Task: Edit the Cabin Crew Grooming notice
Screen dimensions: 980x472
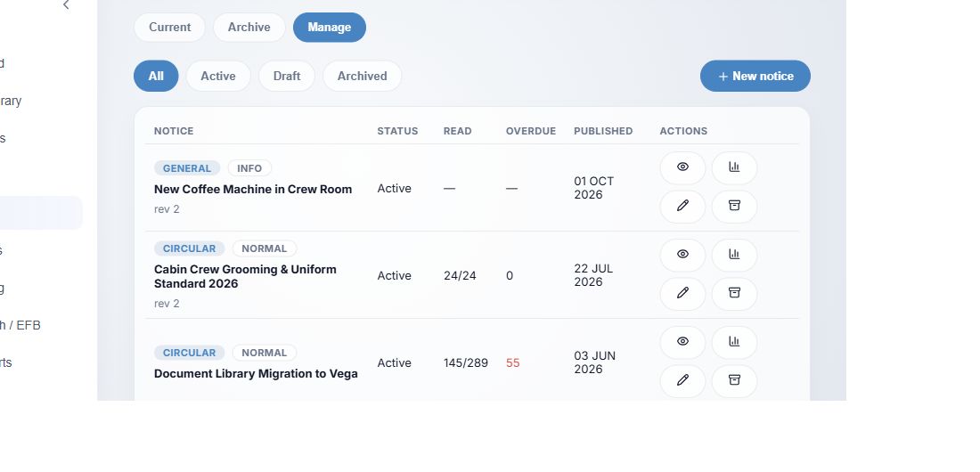Action: [x=682, y=294]
